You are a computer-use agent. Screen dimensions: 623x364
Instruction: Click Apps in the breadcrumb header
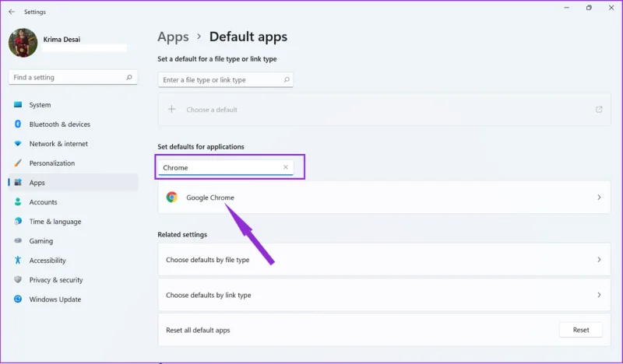tap(173, 37)
